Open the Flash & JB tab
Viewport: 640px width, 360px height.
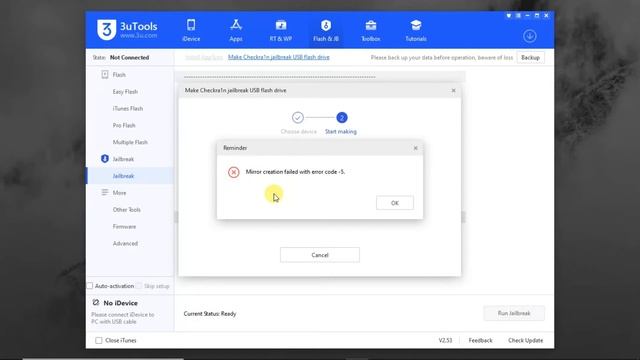(326, 31)
